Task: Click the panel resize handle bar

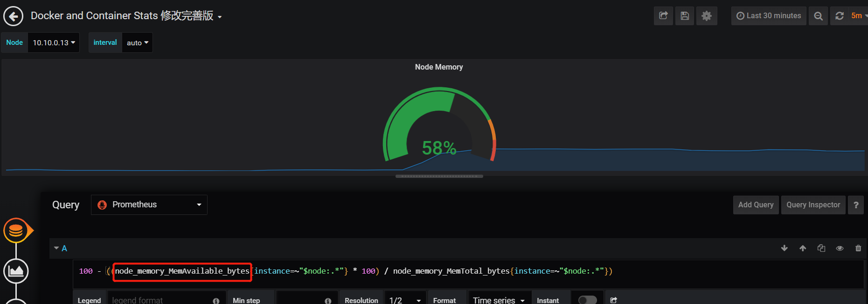Action: tap(439, 177)
